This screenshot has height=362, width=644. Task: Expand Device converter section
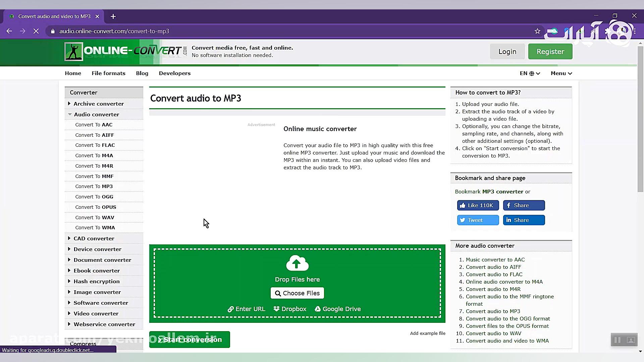click(104, 249)
